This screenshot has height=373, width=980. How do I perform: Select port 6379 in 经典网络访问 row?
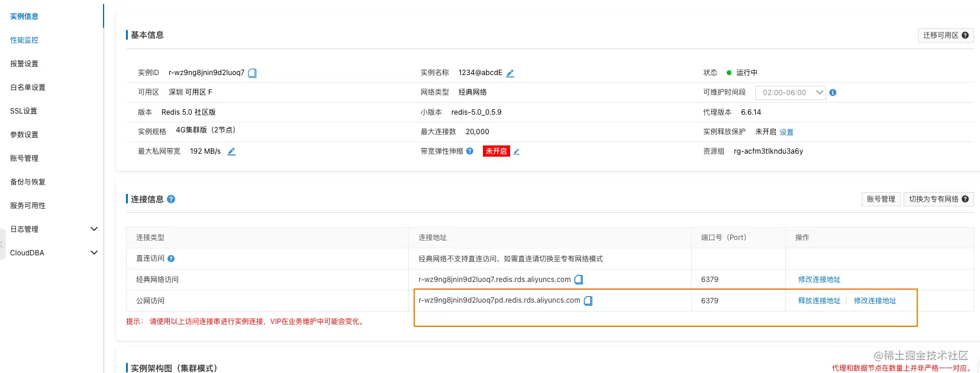tap(710, 280)
